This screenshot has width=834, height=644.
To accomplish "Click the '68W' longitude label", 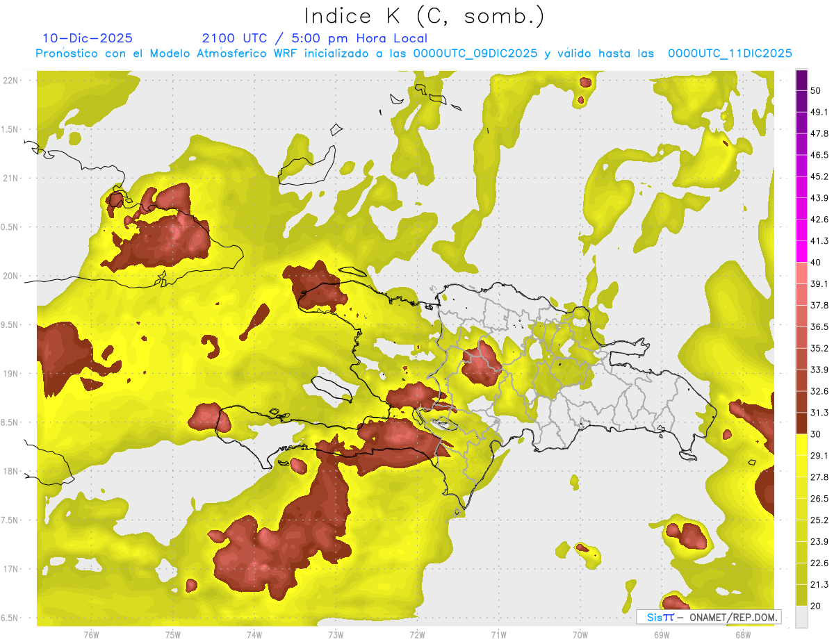I will coord(742,634).
